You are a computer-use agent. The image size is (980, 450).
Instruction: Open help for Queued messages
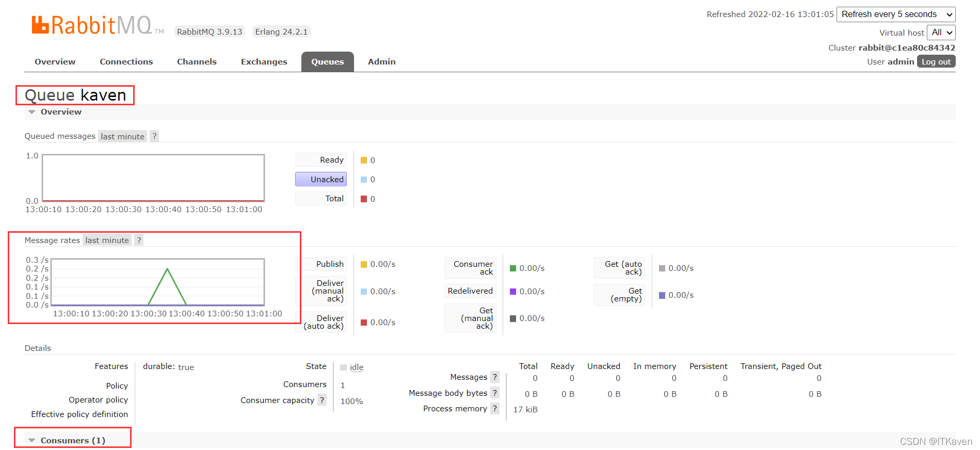[154, 136]
